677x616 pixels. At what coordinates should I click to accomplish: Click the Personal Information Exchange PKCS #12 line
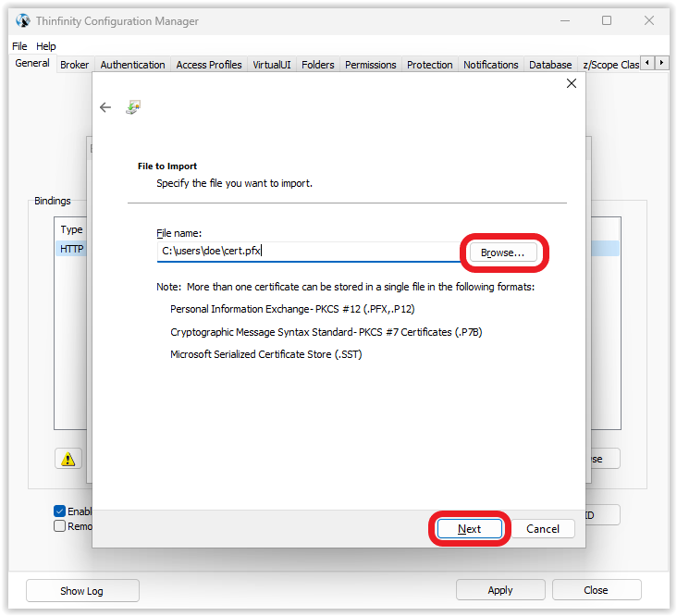(292, 309)
